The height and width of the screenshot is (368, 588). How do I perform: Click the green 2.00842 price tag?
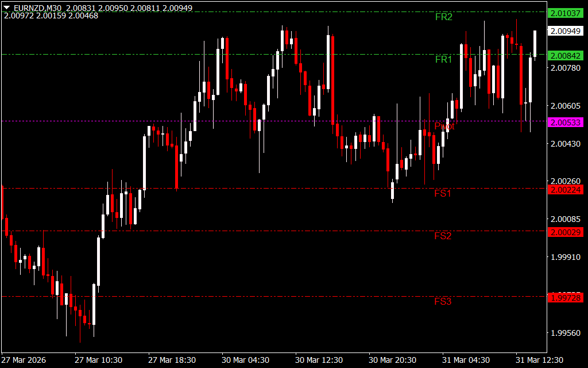click(566, 56)
